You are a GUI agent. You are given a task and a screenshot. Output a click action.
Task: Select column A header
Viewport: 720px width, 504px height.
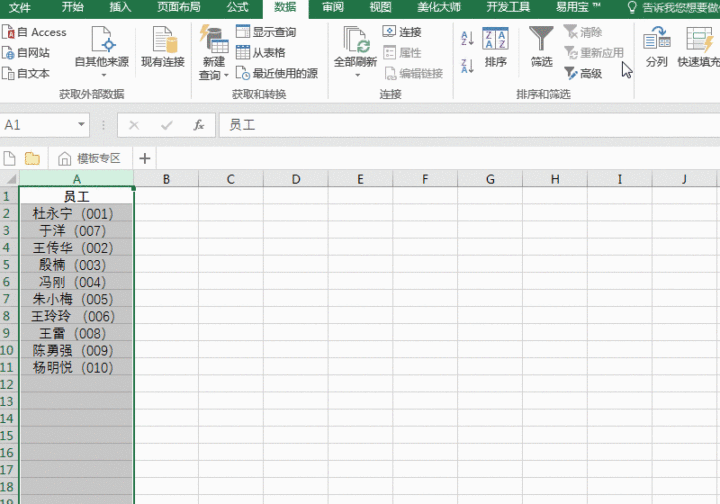click(x=77, y=179)
